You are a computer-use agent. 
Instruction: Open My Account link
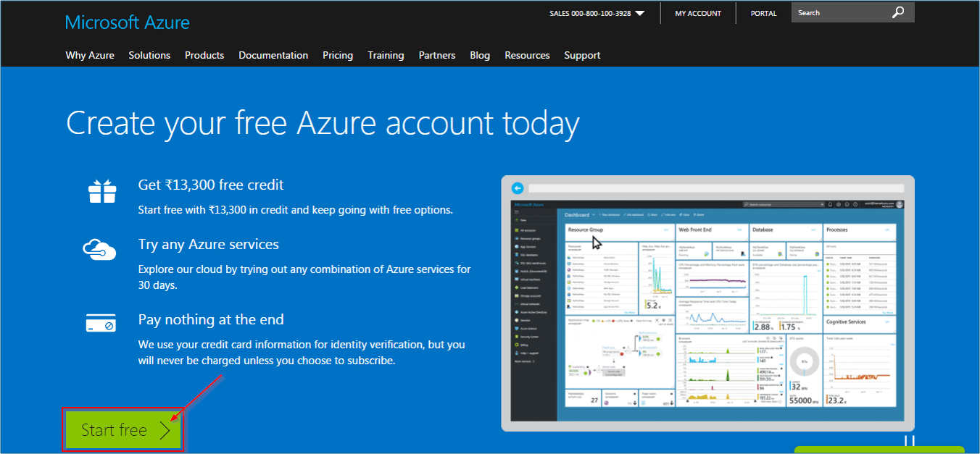[698, 13]
